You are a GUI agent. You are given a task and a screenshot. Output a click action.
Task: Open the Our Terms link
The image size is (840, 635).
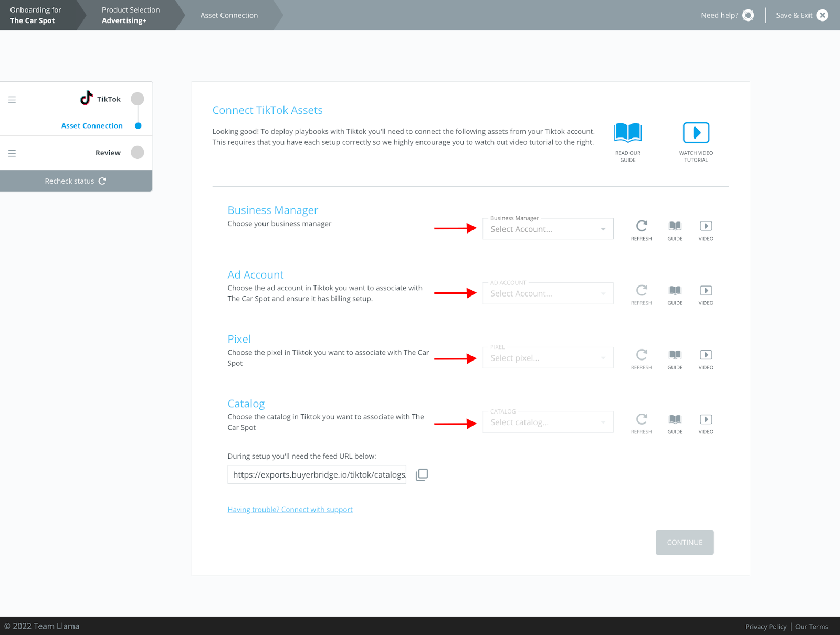pos(812,627)
